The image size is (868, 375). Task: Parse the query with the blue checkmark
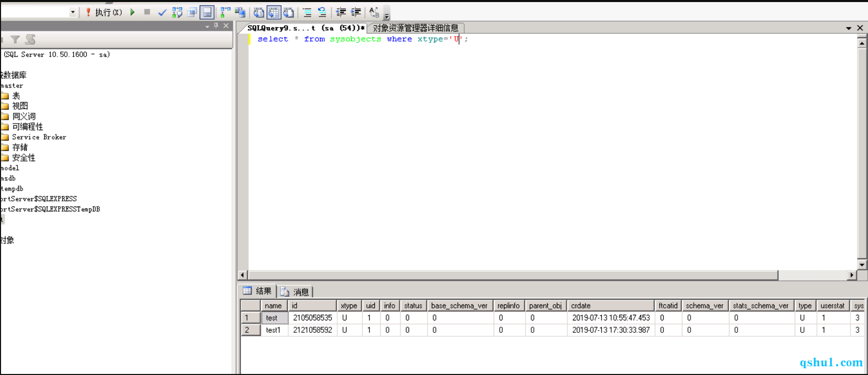pos(162,12)
